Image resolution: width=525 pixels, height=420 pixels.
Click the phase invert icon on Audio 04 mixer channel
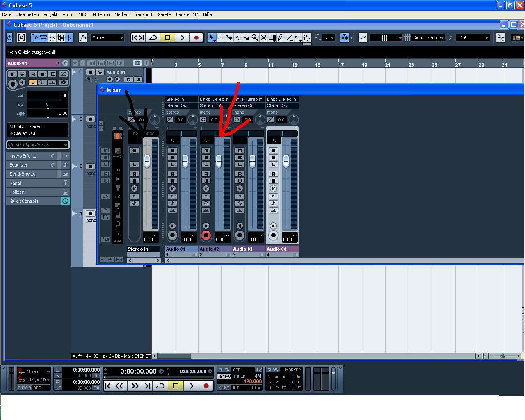(x=271, y=120)
